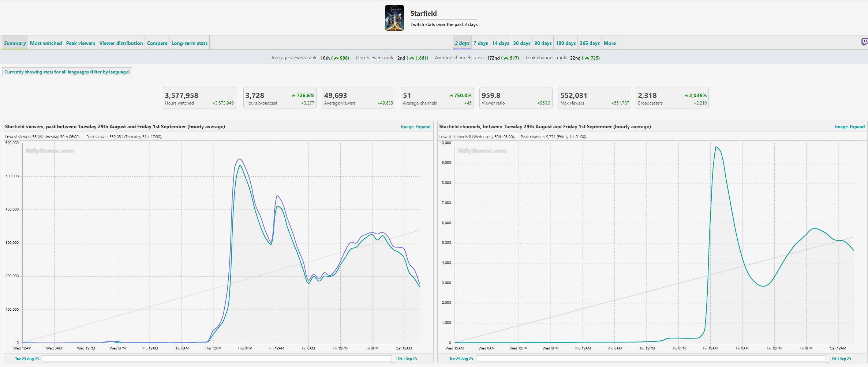Open the More time range menu
Image resolution: width=868 pixels, height=367 pixels.
point(610,43)
